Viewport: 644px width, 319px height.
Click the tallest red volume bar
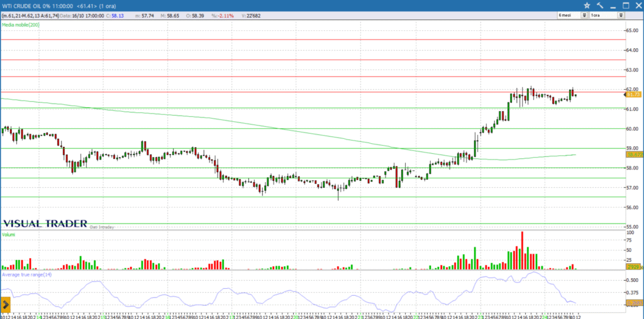click(521, 250)
